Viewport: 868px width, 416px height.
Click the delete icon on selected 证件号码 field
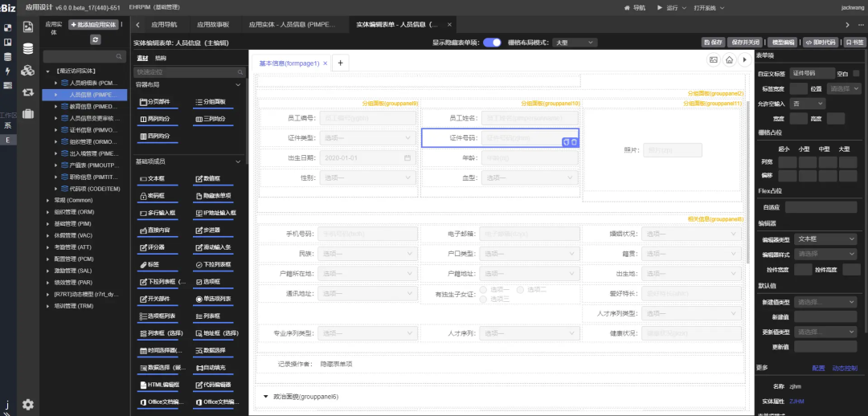(574, 142)
